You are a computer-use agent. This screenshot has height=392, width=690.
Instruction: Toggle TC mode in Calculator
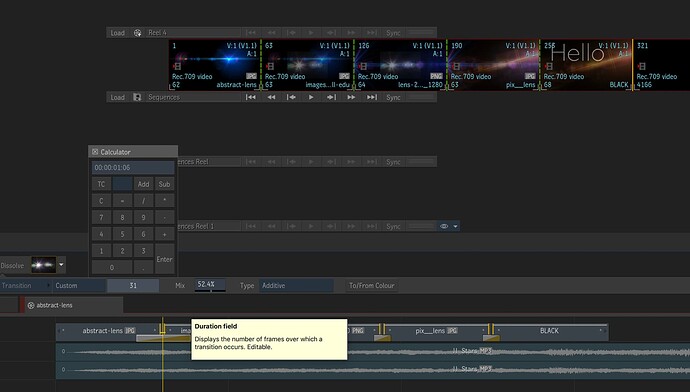101,184
